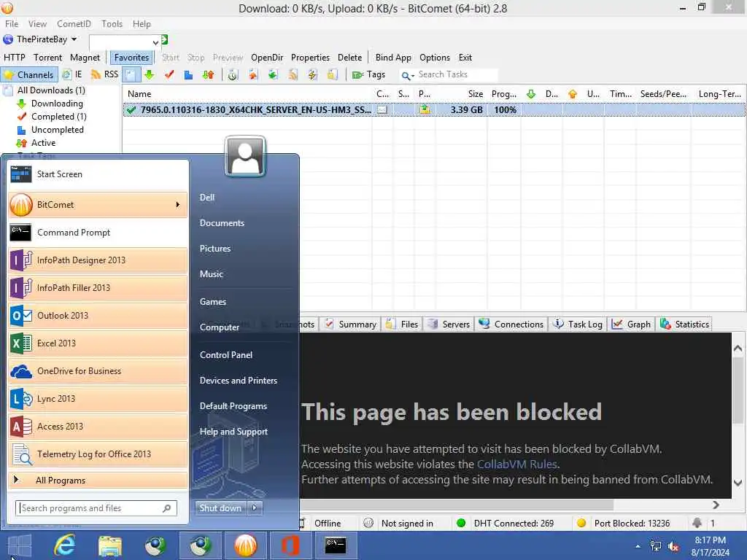Screen dimensions: 747x560
Task: Open the Office taskbar icon
Action: (290, 545)
